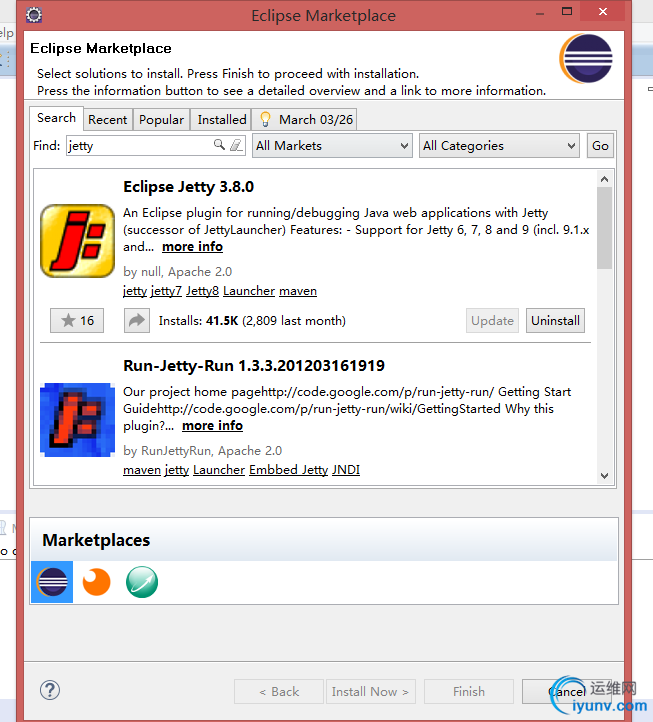Click the maven tag under Eclipse Jetty

point(298,291)
